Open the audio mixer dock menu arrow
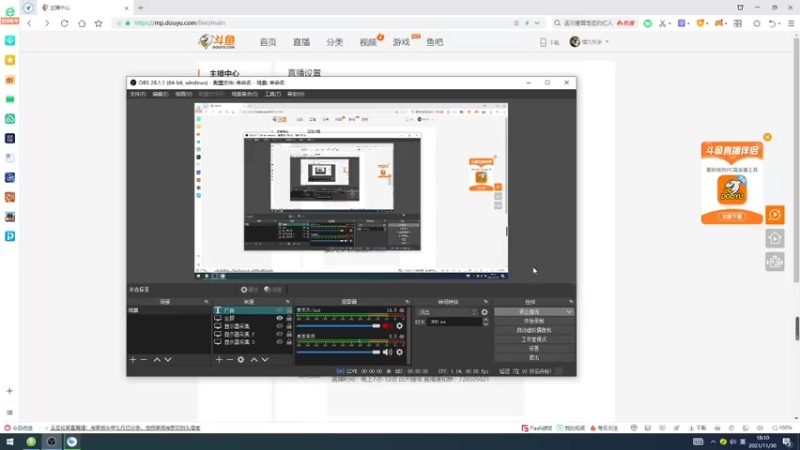Screen dimensions: 800x450 pos(407,302)
